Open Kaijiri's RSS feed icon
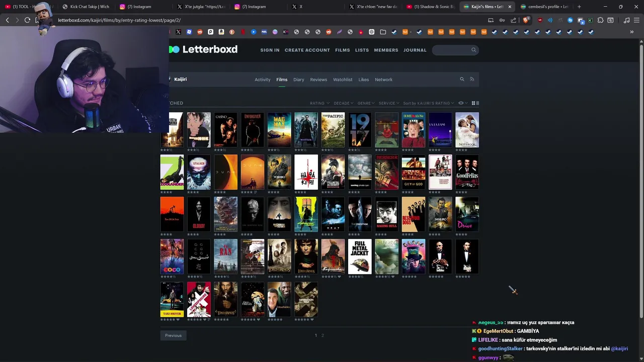 coord(472,79)
